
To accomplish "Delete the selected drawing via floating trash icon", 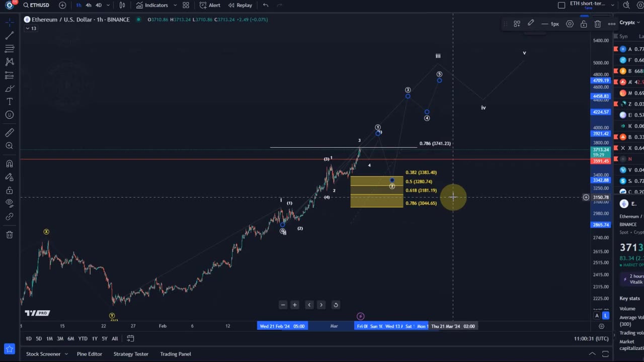I will click(598, 24).
